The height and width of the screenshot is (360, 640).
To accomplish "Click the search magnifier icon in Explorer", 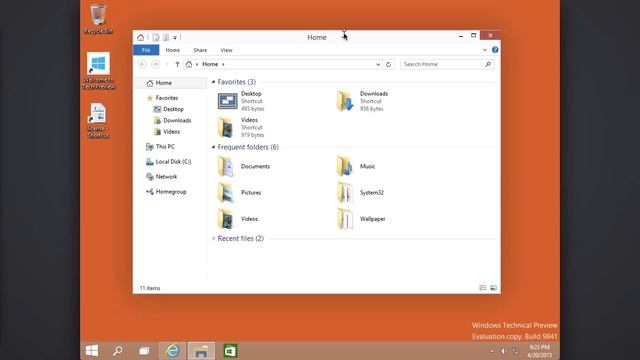I will (488, 64).
